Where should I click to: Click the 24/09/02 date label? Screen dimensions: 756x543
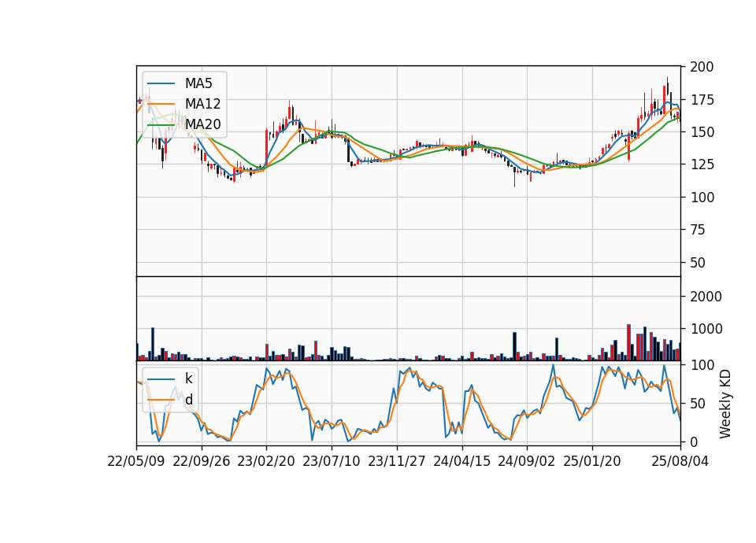click(527, 461)
